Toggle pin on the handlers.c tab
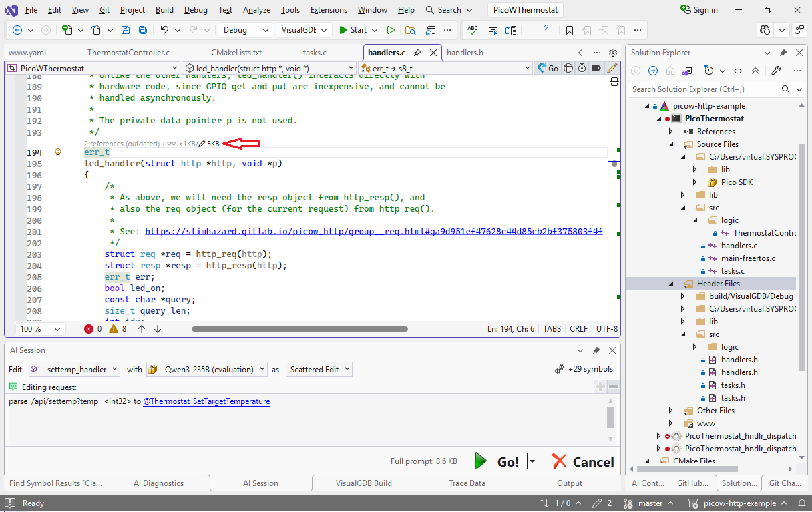The width and height of the screenshot is (812, 512). (417, 53)
